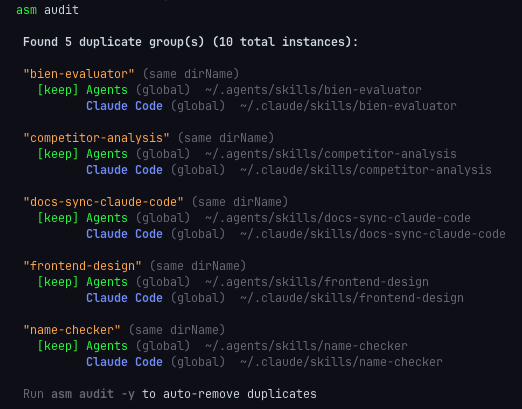
Task: Click path ~/.claude/skills/frontend-design
Action: (x=352, y=298)
